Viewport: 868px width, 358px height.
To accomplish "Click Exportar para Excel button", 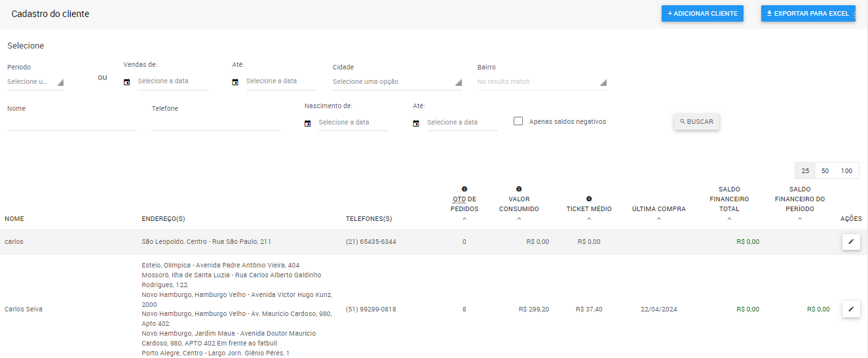I will (807, 14).
